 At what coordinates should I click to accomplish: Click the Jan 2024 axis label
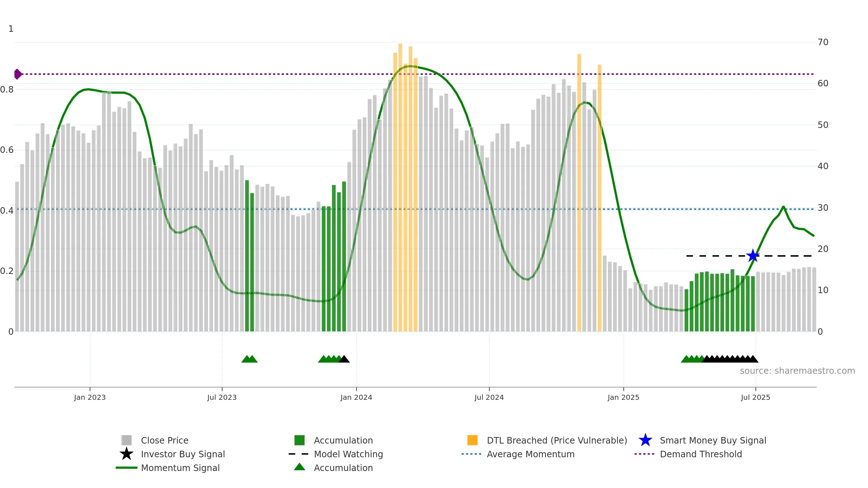click(x=356, y=398)
